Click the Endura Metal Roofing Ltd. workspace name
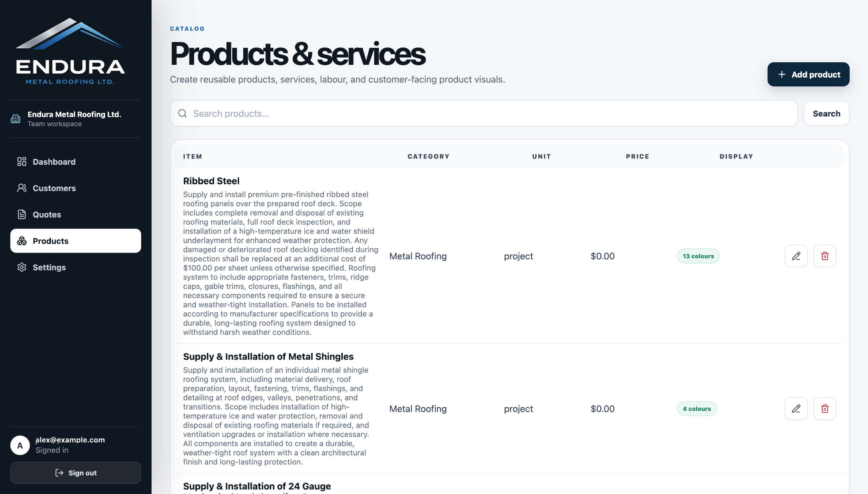Screen dimensions: 868x494 point(74,114)
